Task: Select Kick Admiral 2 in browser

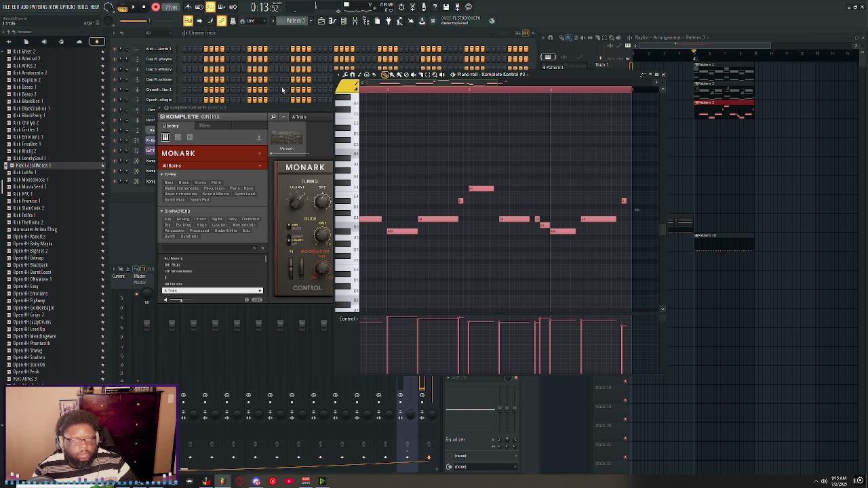Action: pos(27,59)
